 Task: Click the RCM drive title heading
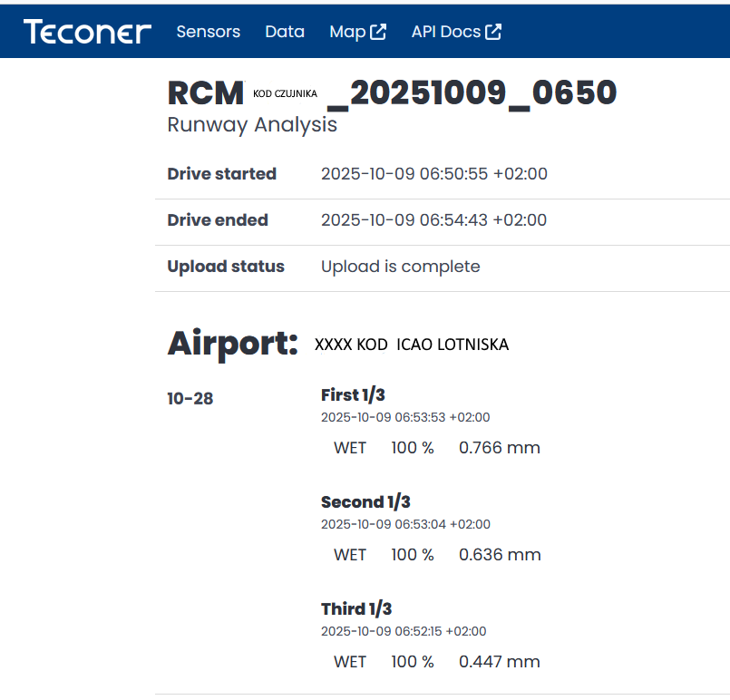coord(392,92)
